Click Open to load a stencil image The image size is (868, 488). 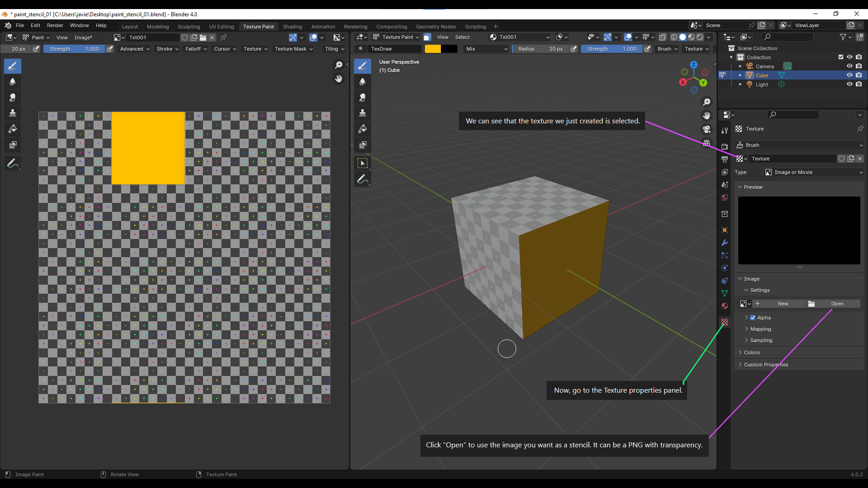(833, 304)
